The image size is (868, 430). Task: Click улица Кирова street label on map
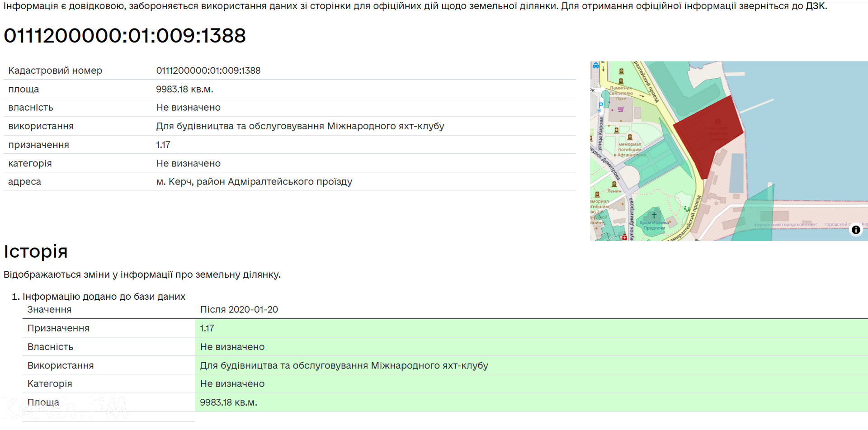600,134
